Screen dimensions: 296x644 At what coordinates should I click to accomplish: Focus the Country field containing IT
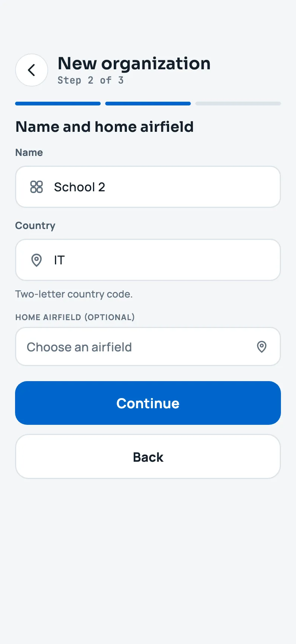pyautogui.click(x=148, y=260)
